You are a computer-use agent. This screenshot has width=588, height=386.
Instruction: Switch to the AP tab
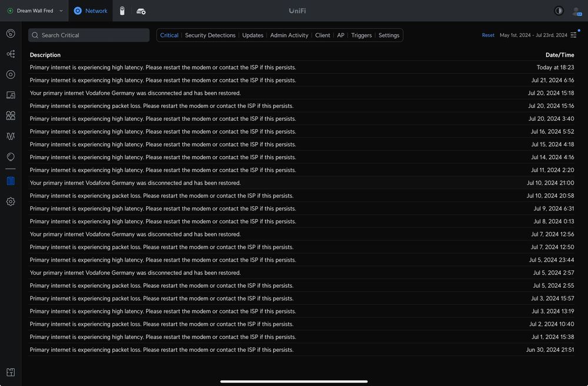tap(341, 35)
